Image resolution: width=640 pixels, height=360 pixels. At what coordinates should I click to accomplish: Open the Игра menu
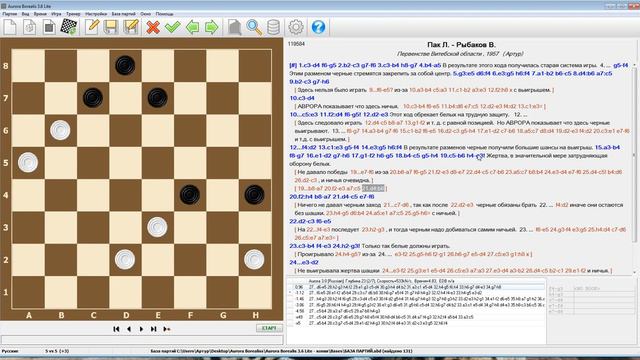pyautogui.click(x=56, y=14)
